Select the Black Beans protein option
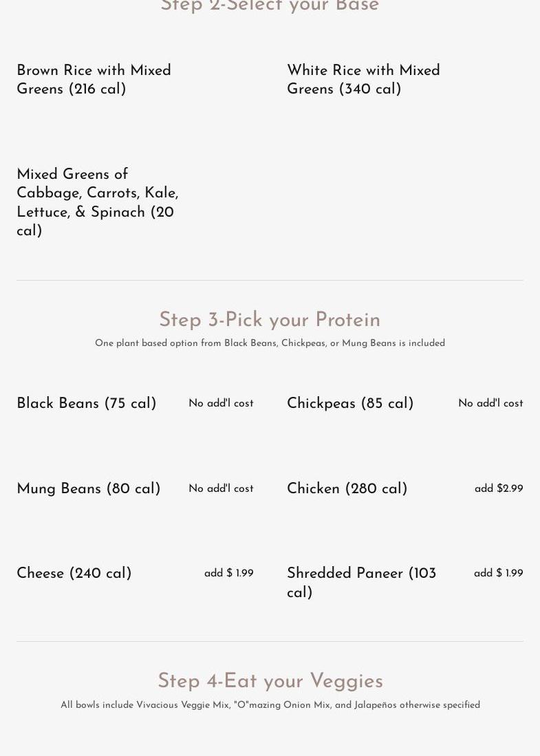 (x=86, y=404)
